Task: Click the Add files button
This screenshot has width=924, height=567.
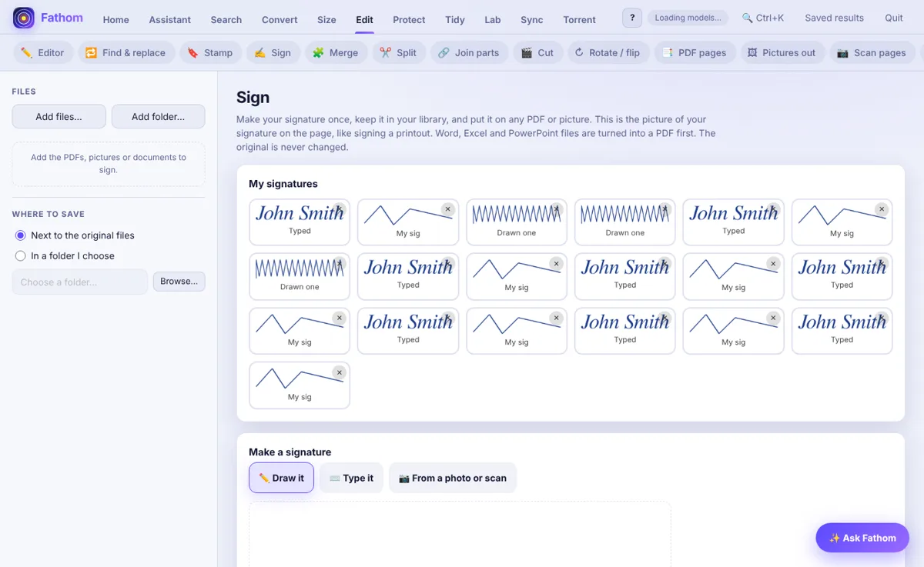Action: (59, 117)
